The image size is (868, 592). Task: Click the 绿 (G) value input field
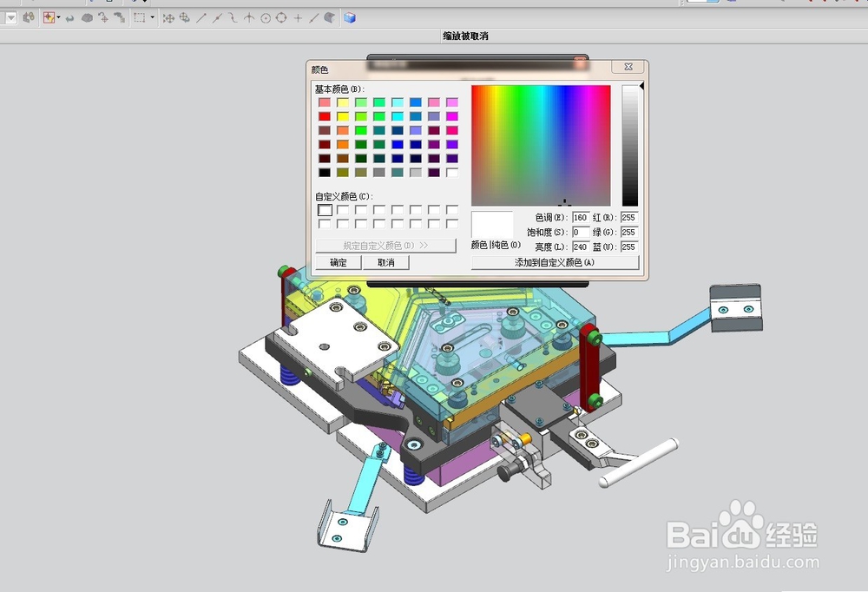(x=629, y=232)
